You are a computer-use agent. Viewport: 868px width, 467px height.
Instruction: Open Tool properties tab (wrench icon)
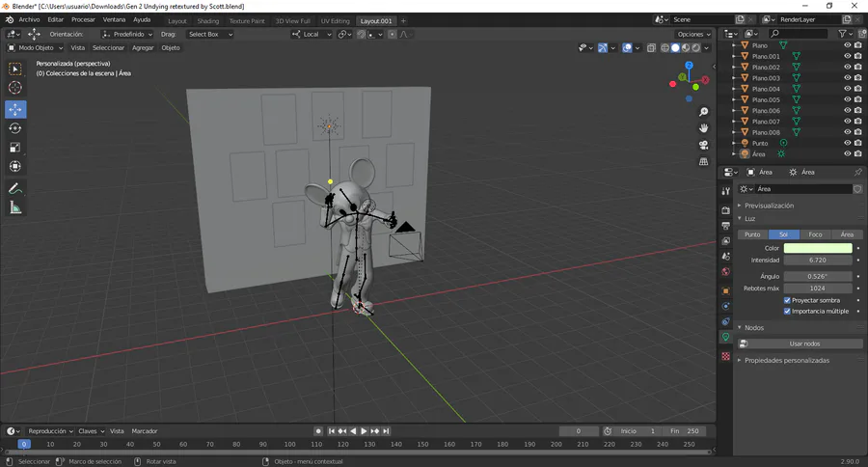(x=725, y=191)
